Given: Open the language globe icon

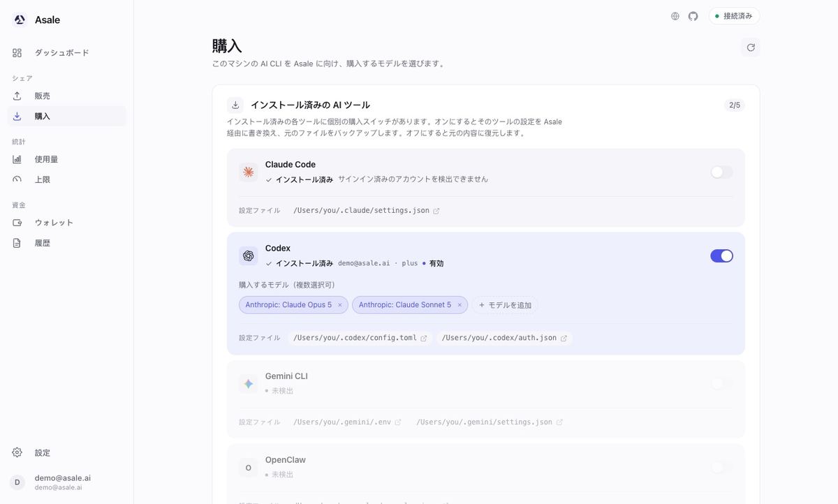Looking at the screenshot, I should click(x=675, y=16).
